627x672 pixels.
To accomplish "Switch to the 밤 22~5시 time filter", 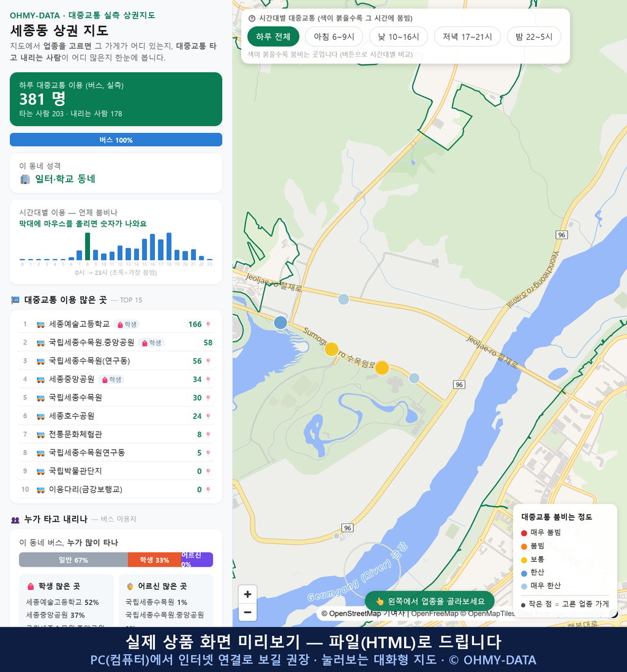I will click(x=534, y=37).
